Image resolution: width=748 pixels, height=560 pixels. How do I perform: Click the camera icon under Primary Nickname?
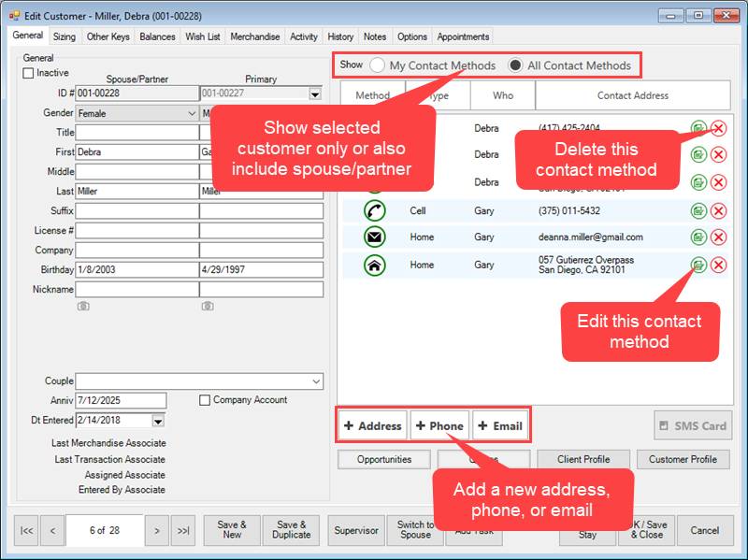pos(207,306)
